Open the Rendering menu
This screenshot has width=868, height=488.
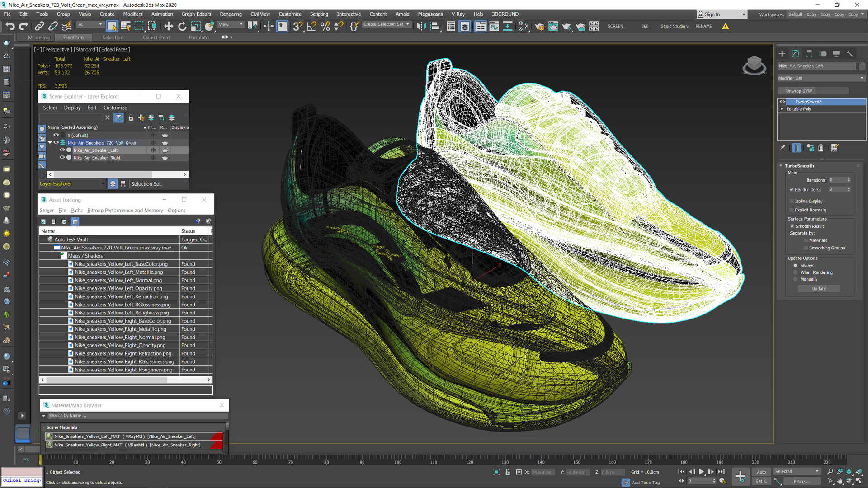(231, 14)
